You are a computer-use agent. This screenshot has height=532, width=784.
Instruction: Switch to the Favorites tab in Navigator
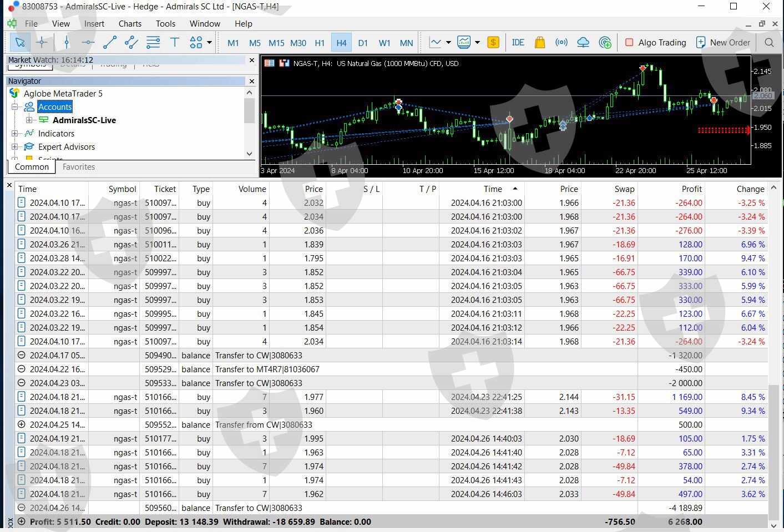pyautogui.click(x=79, y=167)
